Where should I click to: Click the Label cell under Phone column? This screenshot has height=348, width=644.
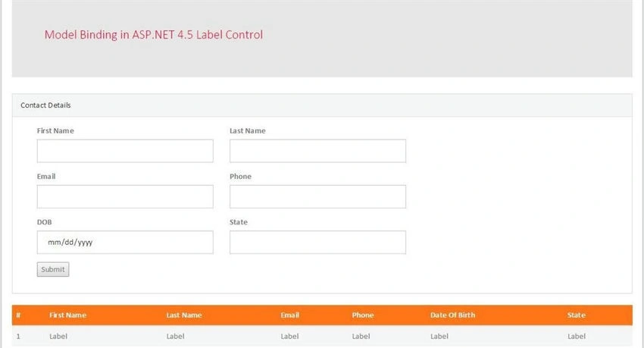(361, 336)
